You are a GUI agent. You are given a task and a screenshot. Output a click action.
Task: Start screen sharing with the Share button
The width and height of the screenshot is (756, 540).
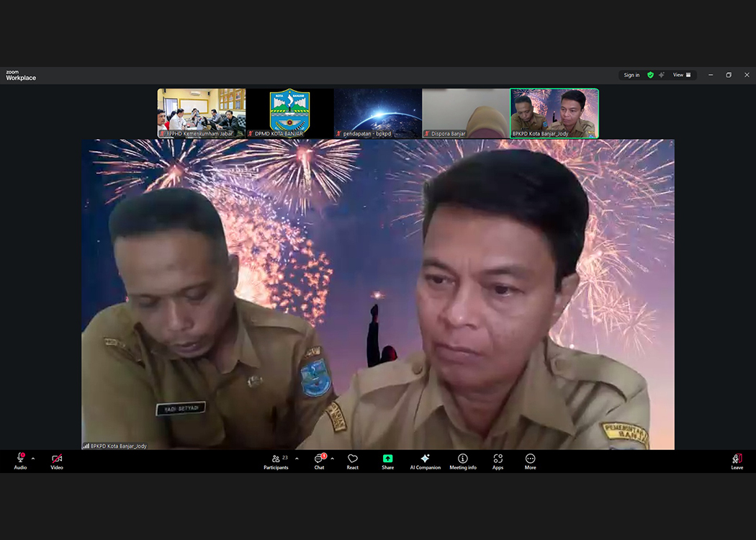pos(387,459)
